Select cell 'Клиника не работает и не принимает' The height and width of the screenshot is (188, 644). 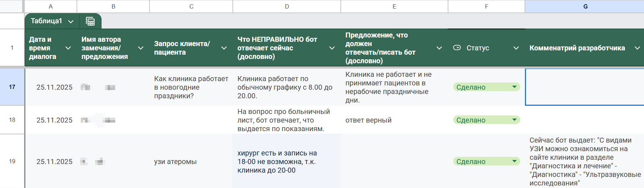pyautogui.click(x=394, y=87)
